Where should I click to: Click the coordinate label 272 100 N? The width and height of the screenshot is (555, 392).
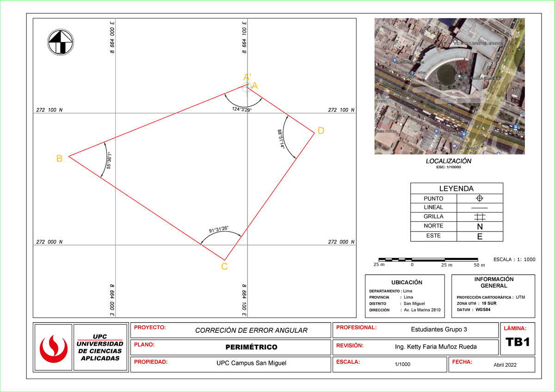tap(48, 110)
